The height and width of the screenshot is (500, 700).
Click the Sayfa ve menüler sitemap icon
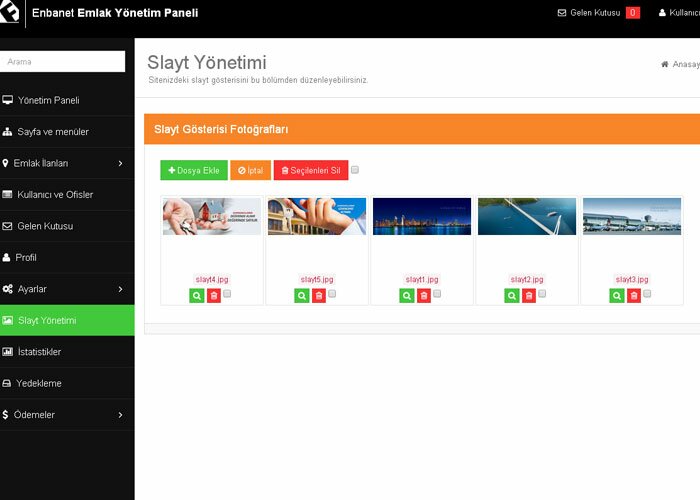tap(7, 132)
